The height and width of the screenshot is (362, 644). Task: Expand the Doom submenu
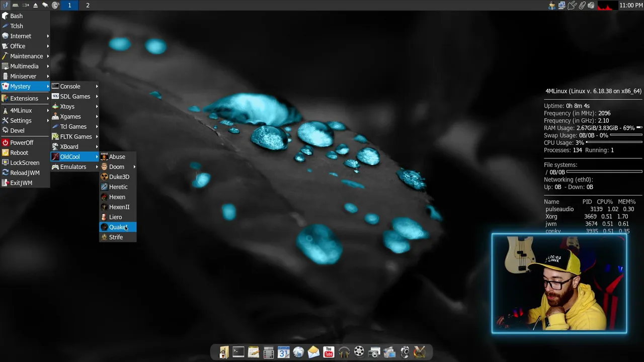click(118, 167)
